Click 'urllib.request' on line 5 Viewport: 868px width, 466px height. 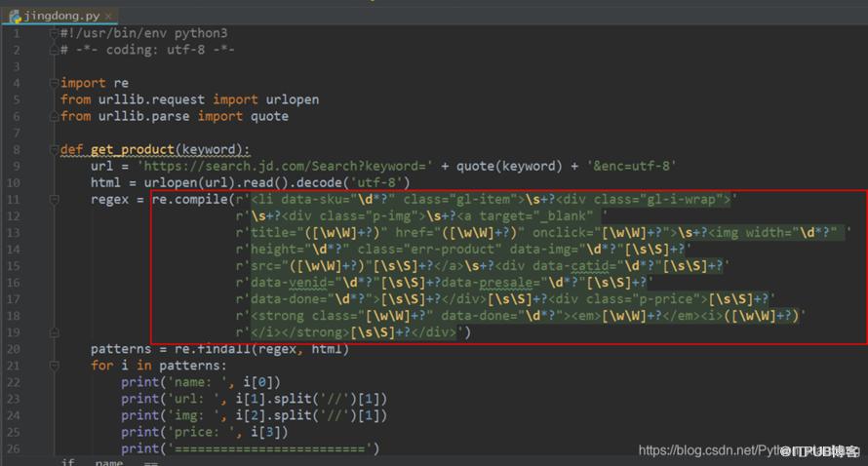tap(152, 99)
